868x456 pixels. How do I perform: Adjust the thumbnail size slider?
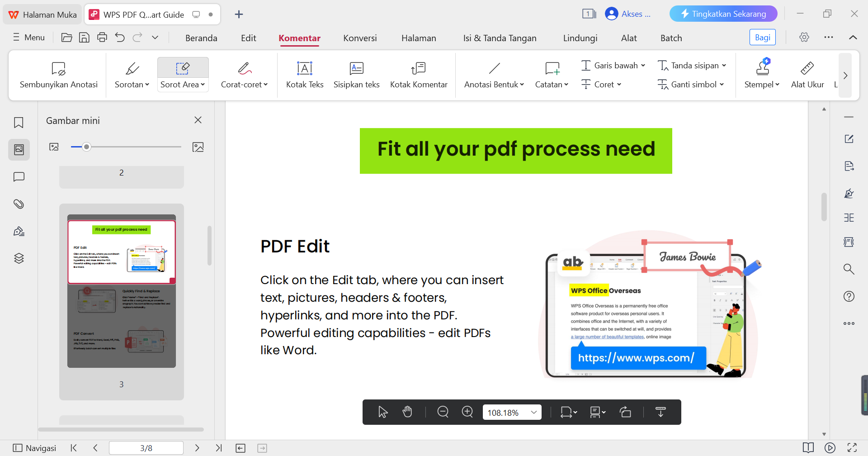click(86, 147)
